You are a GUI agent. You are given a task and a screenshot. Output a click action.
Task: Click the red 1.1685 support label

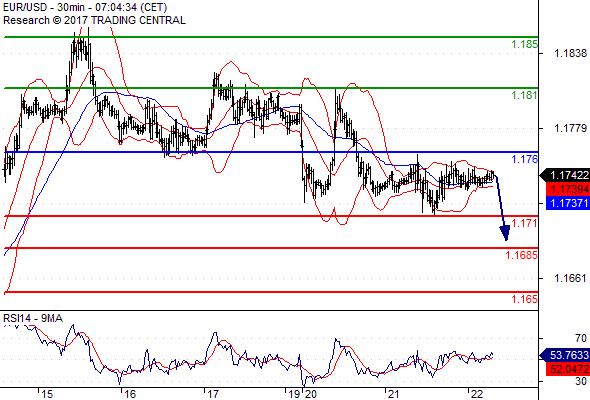coord(522,256)
